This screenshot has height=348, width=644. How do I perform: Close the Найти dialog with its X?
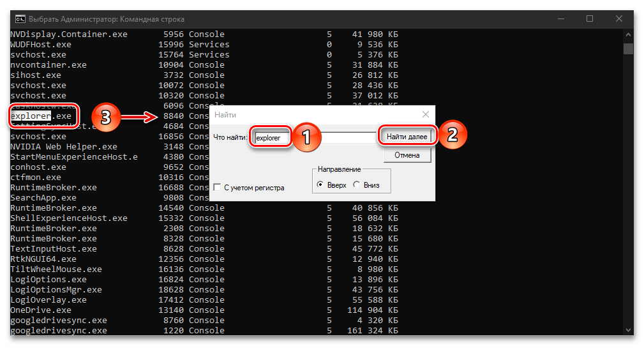click(425, 114)
